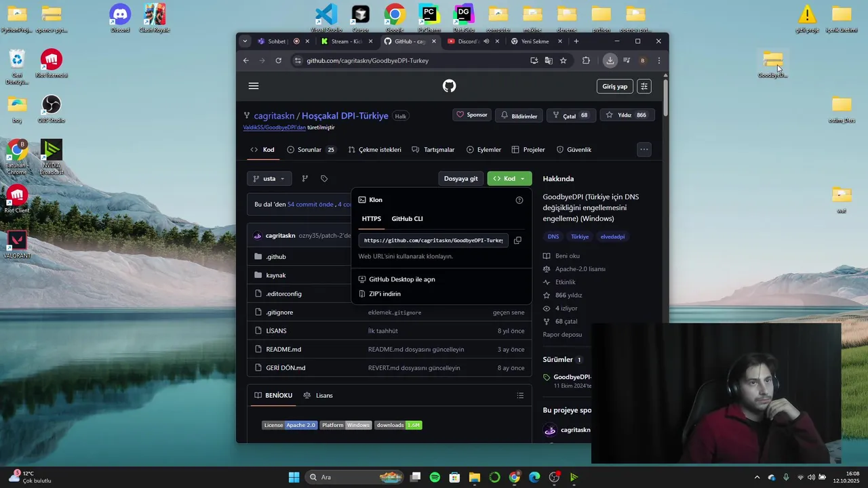The height and width of the screenshot is (488, 868).
Task: Open Spotify from the taskbar
Action: pyautogui.click(x=435, y=477)
